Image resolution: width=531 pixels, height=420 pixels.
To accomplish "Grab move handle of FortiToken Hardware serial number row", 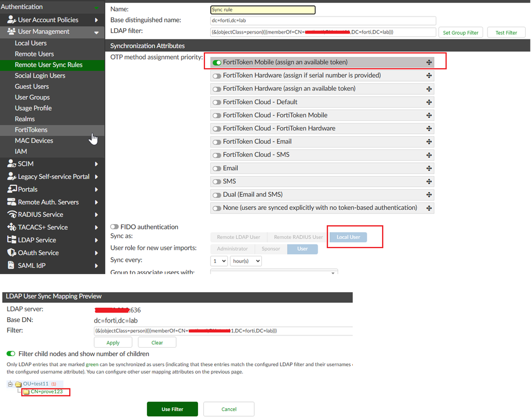I will click(429, 76).
